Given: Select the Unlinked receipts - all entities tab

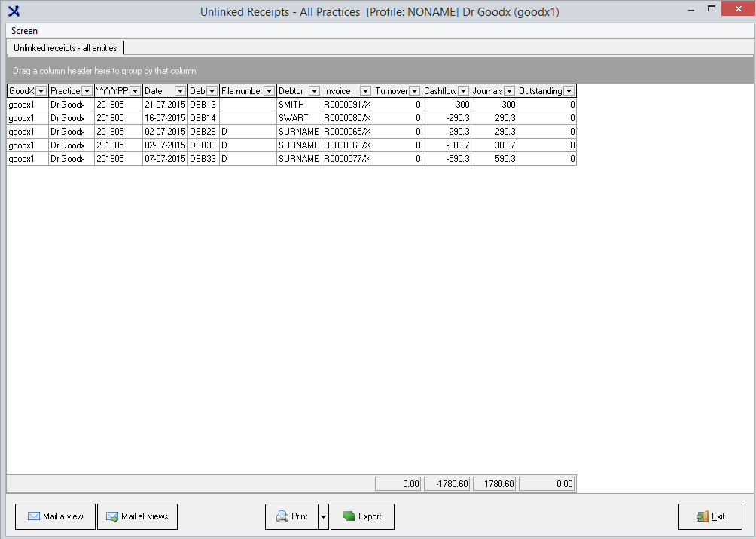Looking at the screenshot, I should point(66,48).
